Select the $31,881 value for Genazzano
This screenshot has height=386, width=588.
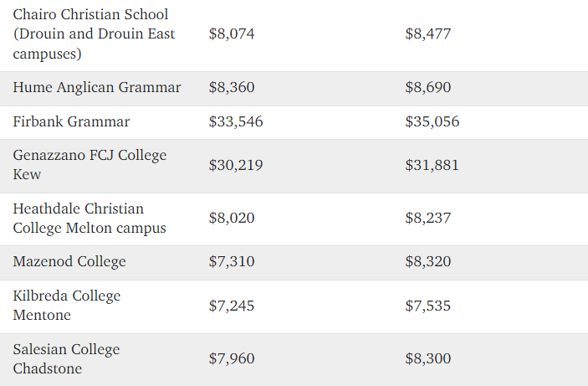[432, 166]
